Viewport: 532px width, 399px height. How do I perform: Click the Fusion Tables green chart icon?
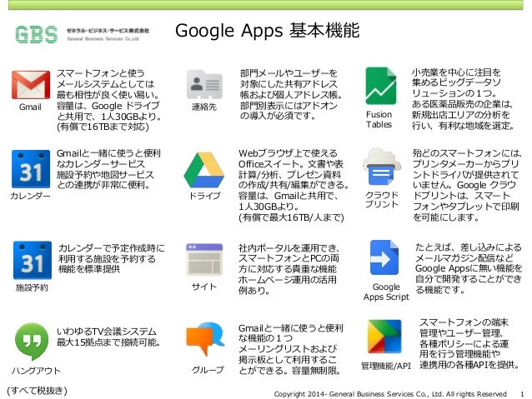click(x=381, y=86)
